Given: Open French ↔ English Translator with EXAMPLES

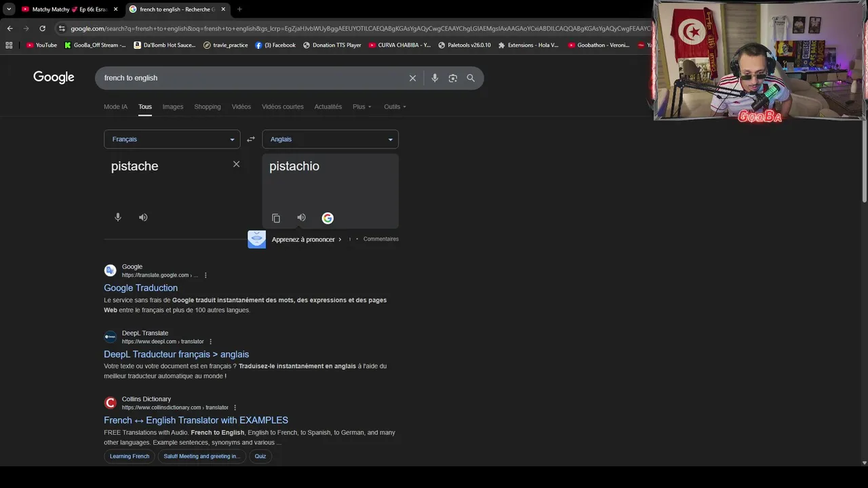Looking at the screenshot, I should [196, 420].
